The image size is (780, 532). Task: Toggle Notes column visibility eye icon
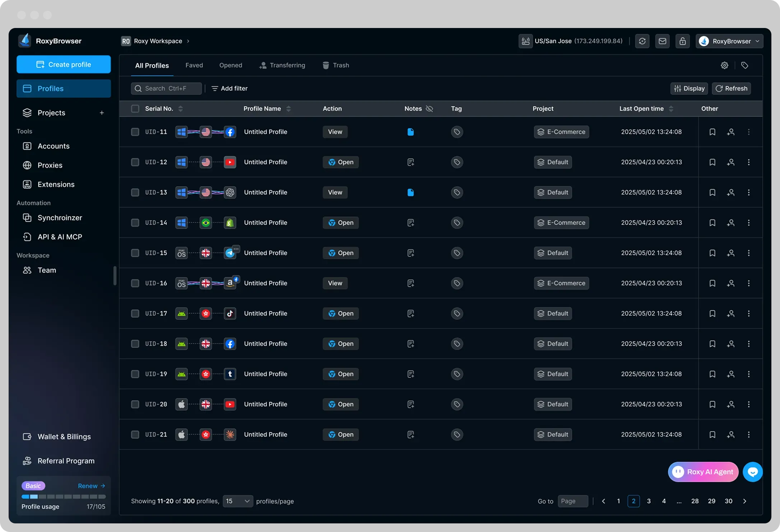click(x=429, y=109)
